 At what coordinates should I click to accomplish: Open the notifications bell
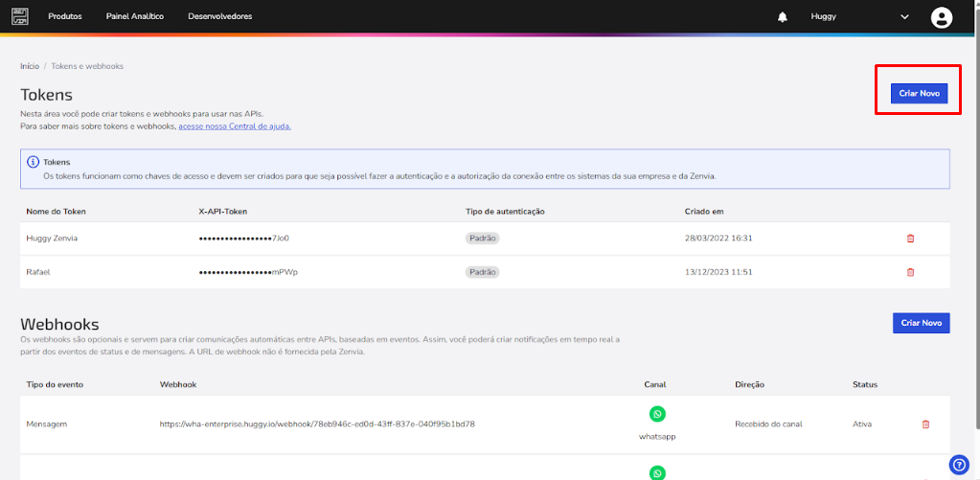tap(783, 17)
